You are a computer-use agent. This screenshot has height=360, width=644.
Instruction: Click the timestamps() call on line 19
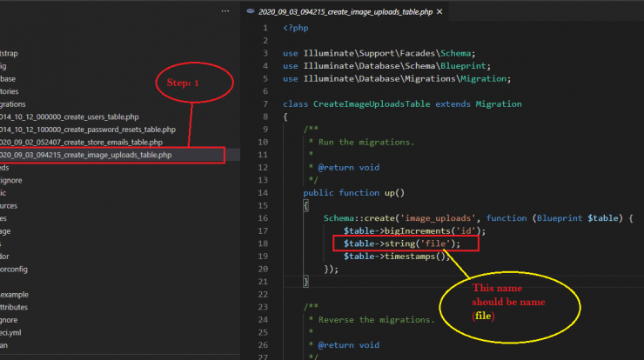pos(417,257)
